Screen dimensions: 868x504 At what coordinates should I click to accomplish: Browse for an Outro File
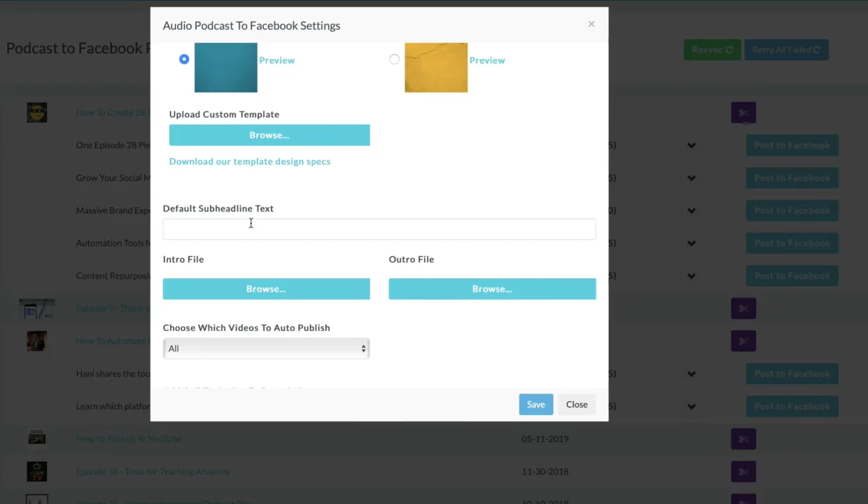pos(492,288)
